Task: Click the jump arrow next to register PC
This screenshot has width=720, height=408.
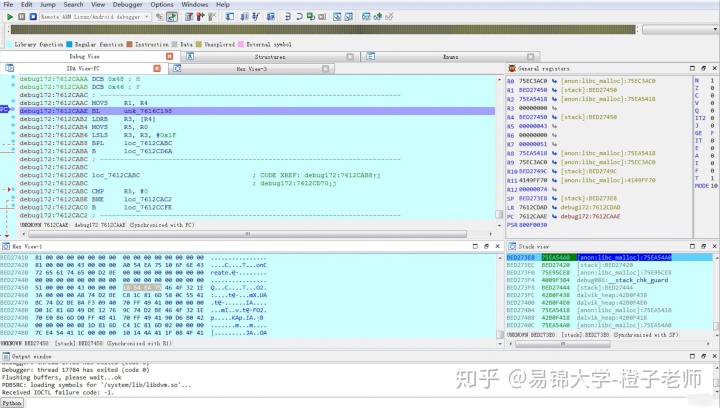Action: [554, 217]
